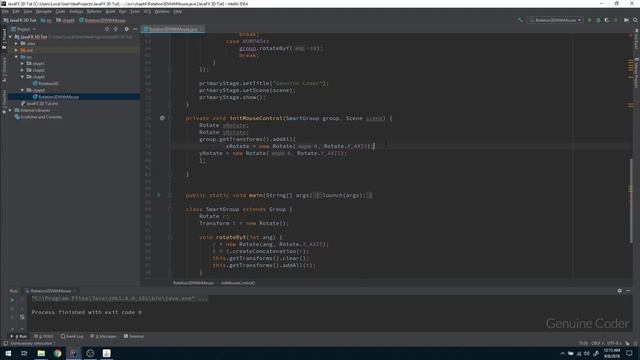The image size is (640, 360).
Task: Fold the SmartGroup class using gutter fold marker
Action: pos(170,209)
